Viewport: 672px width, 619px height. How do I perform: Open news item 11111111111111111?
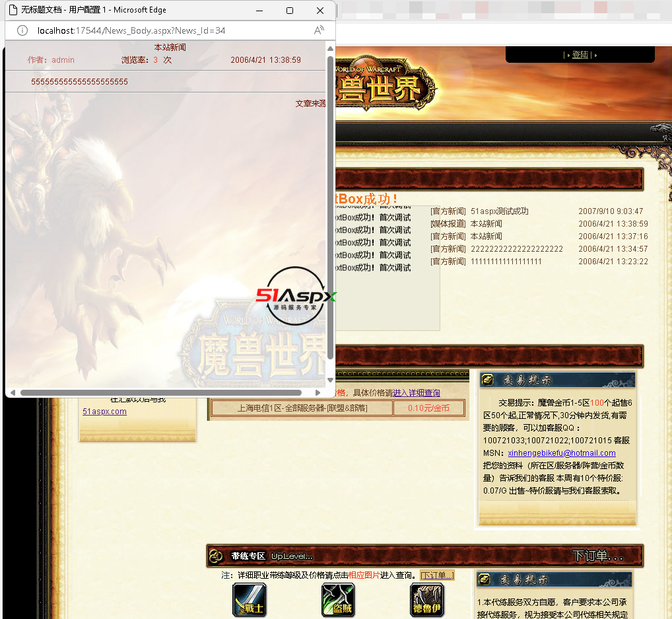coord(506,261)
